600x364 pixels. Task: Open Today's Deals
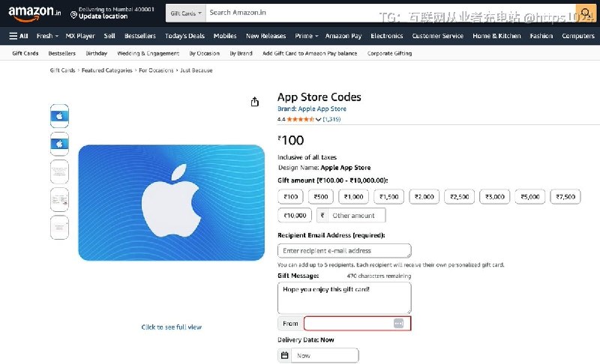click(x=184, y=36)
